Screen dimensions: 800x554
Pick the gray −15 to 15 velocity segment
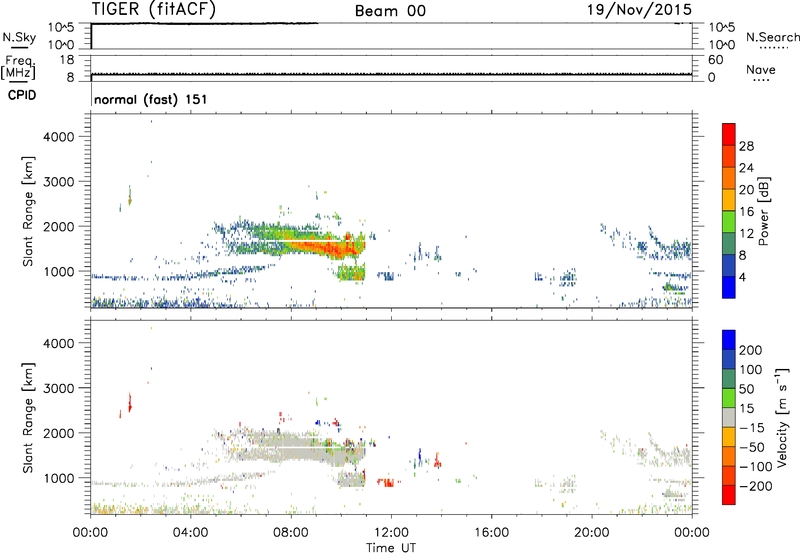(x=729, y=418)
